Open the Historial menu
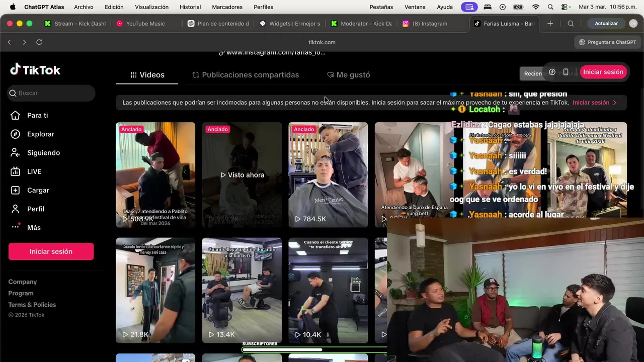644x362 pixels. tap(190, 7)
